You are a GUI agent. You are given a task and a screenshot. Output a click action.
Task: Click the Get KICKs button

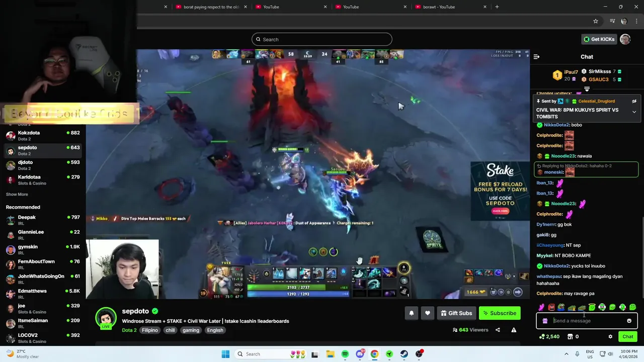point(599,39)
